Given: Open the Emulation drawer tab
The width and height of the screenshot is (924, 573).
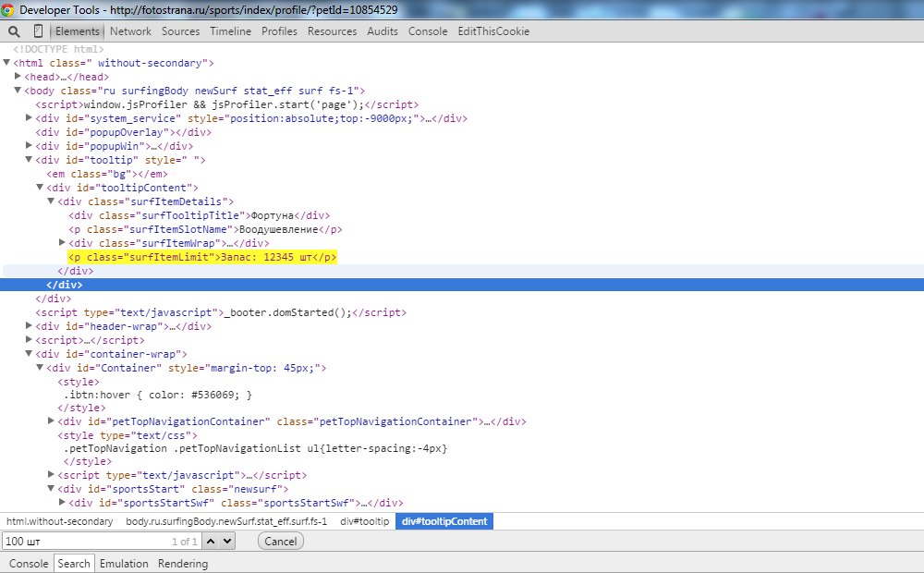Looking at the screenshot, I should click(124, 564).
